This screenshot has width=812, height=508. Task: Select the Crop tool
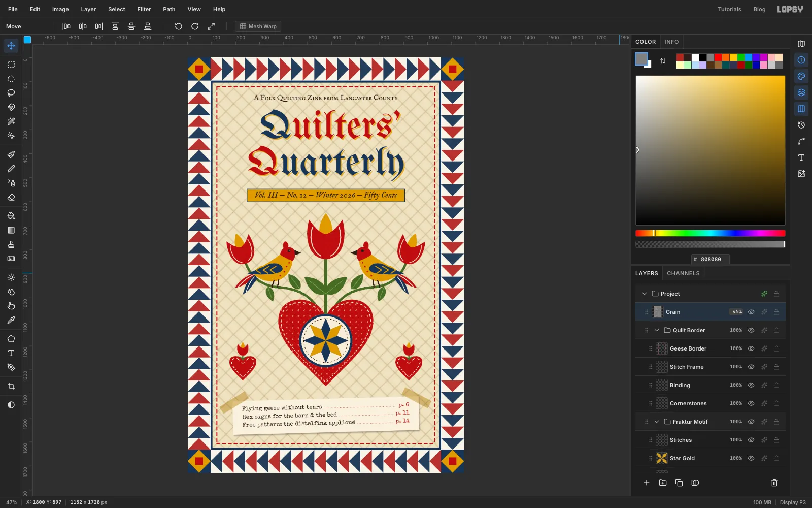pyautogui.click(x=11, y=386)
